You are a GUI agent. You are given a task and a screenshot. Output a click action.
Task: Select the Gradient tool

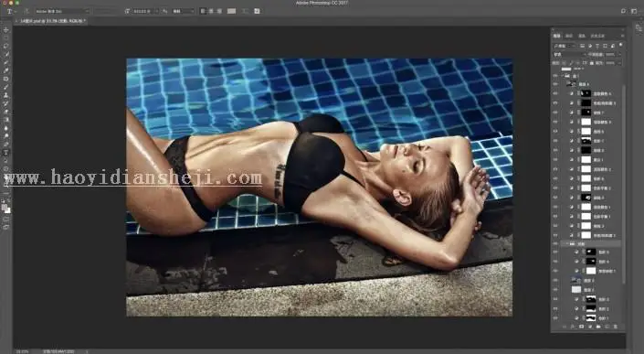[x=6, y=120]
